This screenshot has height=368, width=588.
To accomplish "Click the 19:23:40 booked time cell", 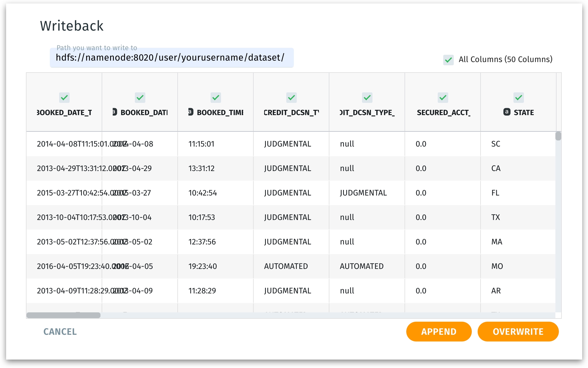I will (202, 266).
